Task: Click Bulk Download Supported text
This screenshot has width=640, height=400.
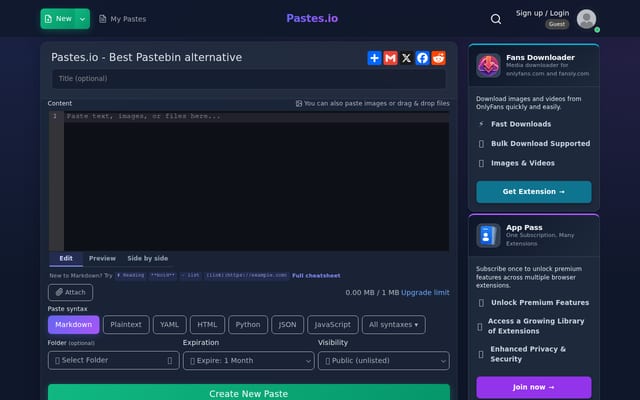Action: pos(540,144)
